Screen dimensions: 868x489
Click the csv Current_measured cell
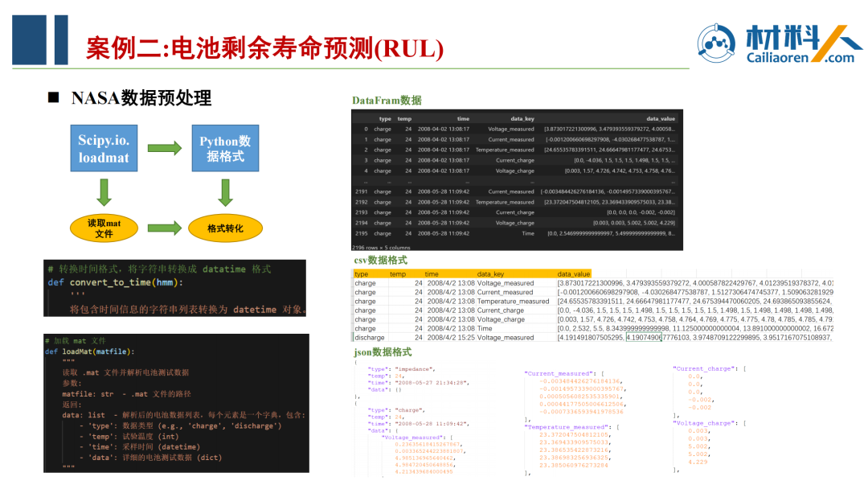[x=505, y=293]
